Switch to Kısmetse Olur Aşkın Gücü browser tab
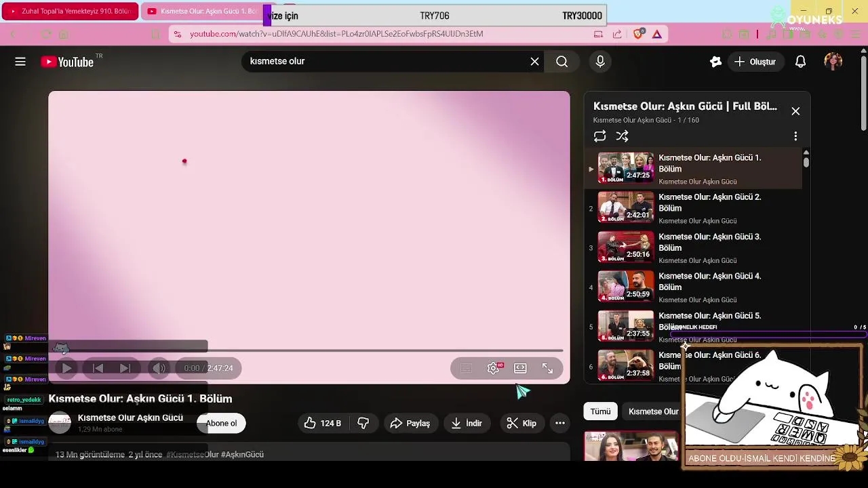 pos(202,11)
